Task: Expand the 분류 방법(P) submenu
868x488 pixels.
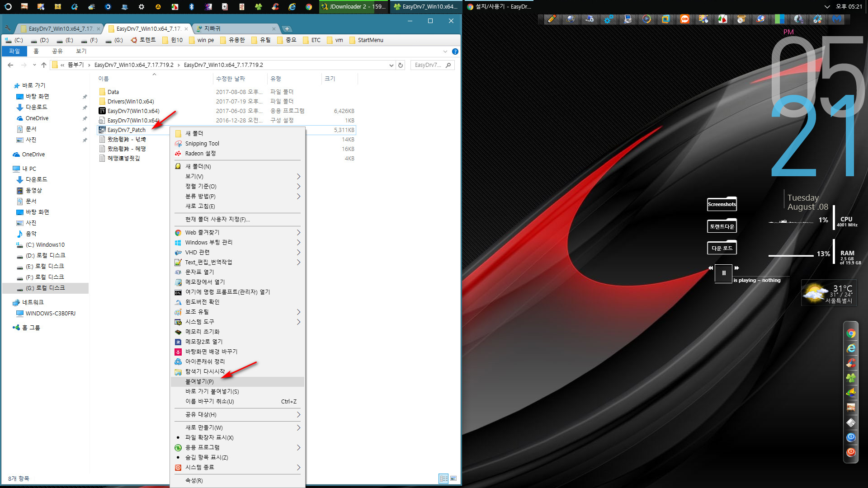Action: [237, 196]
